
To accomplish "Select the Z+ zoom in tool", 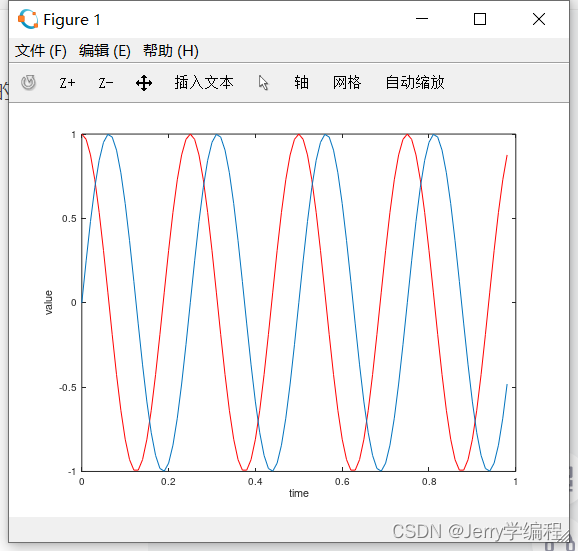I will tap(67, 83).
